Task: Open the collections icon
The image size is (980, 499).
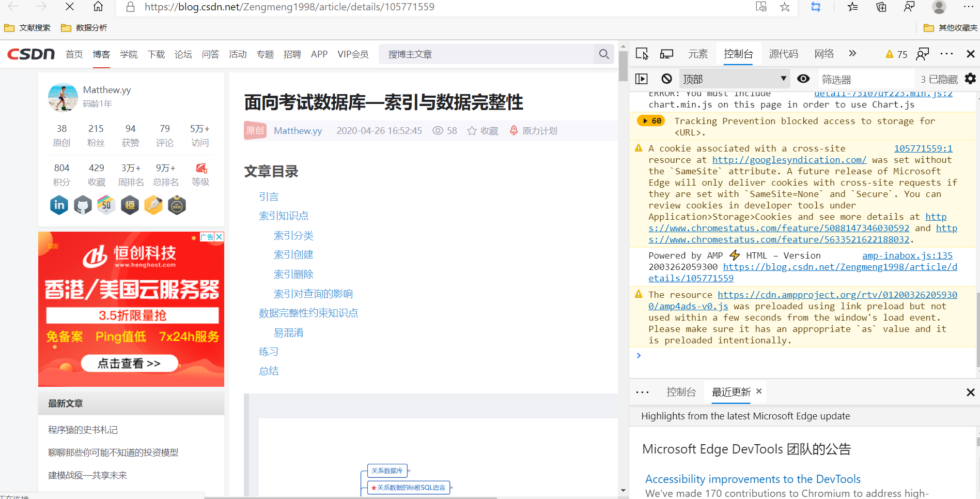Action: tap(881, 7)
